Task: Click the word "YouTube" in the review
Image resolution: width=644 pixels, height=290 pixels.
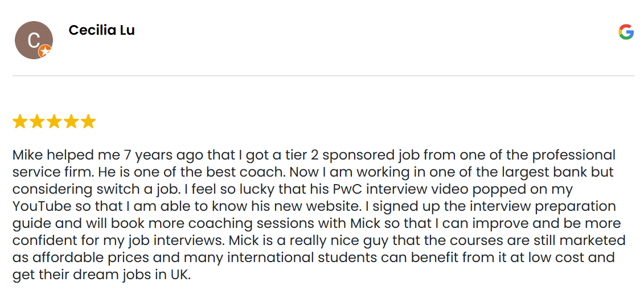Action: (38, 206)
